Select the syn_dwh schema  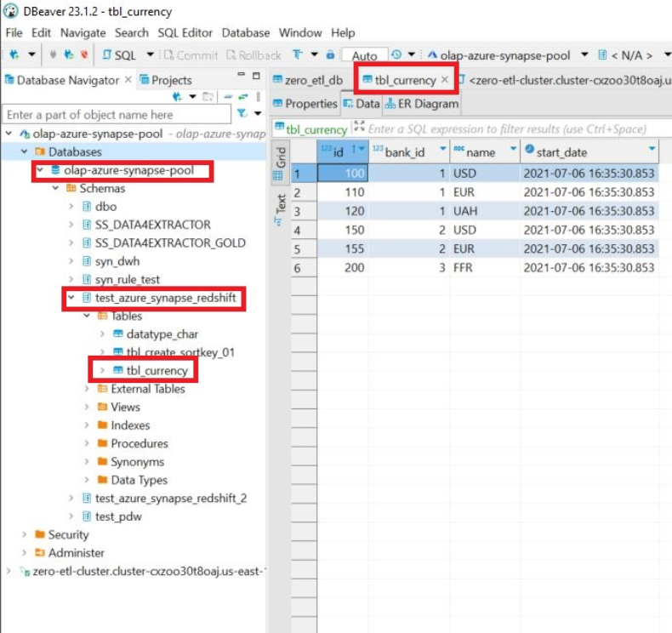(117, 261)
